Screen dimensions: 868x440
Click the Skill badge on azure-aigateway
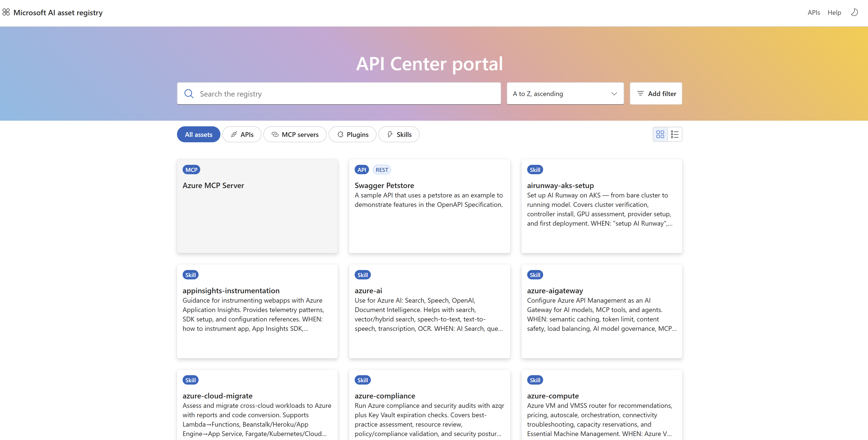(535, 275)
